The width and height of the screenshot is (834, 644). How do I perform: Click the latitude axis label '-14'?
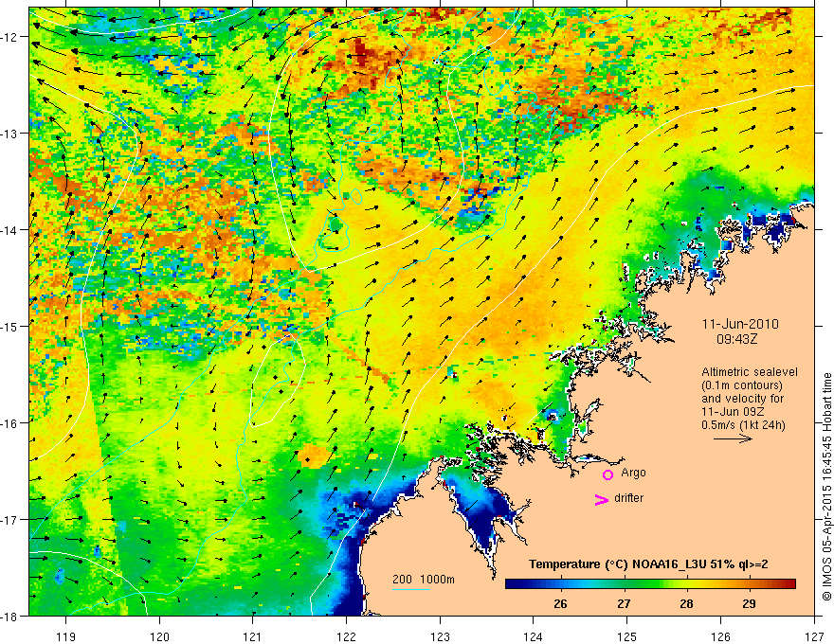(x=10, y=229)
